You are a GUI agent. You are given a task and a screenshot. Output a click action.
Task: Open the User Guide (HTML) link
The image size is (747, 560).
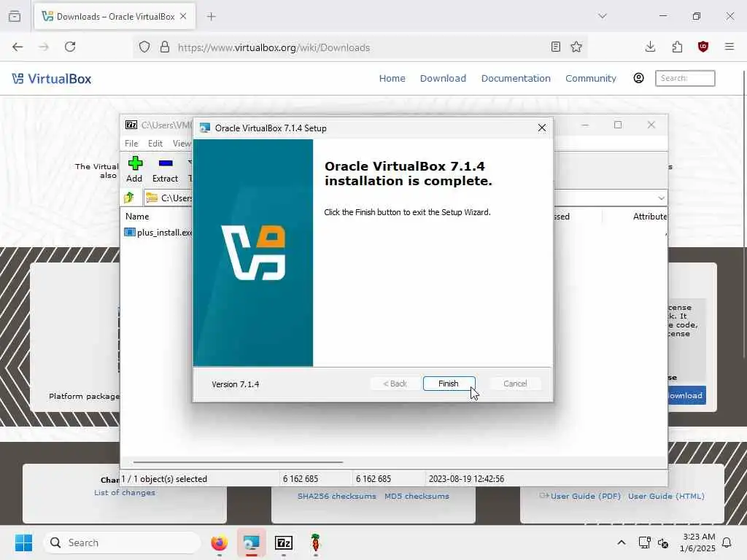pos(666,496)
